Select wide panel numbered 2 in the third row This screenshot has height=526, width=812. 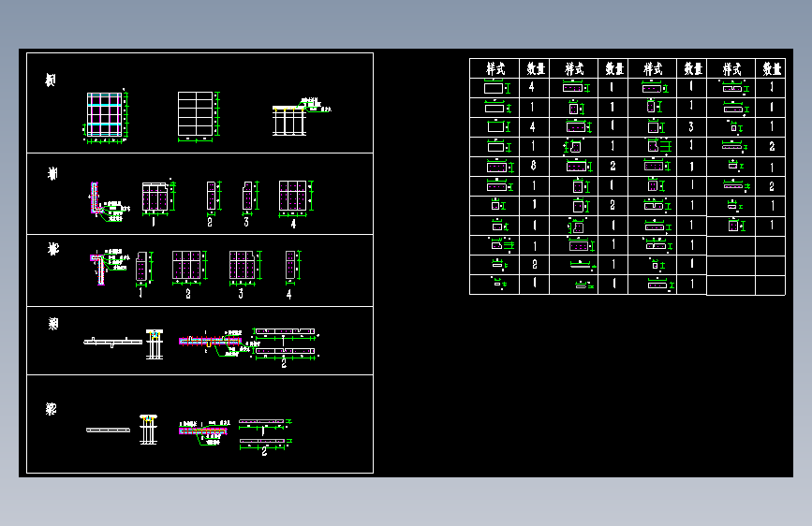(x=186, y=265)
